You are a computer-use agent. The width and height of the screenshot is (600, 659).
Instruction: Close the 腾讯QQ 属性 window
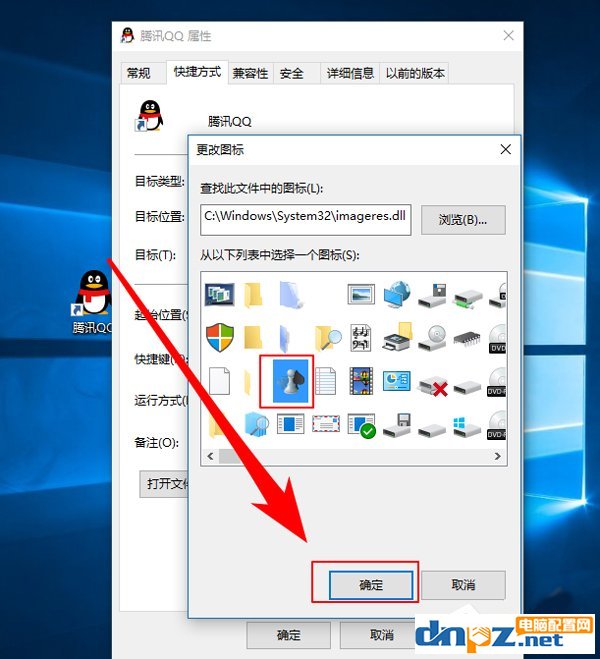coord(508,36)
